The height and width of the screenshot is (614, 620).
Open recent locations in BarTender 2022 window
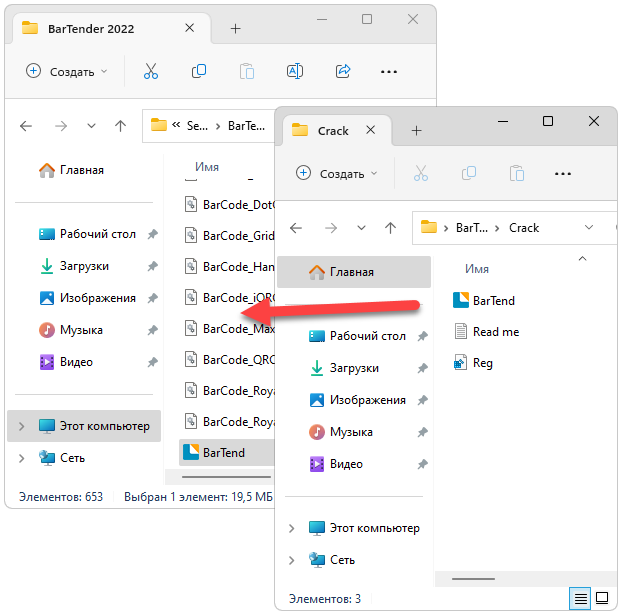91,127
